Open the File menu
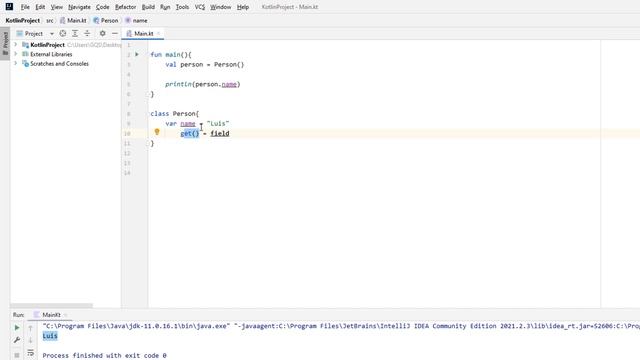 [25, 7]
